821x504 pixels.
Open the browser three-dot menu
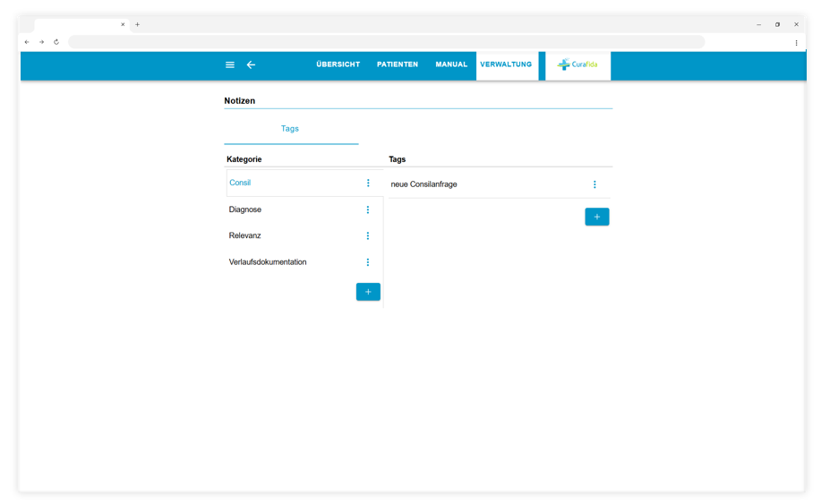(x=797, y=43)
